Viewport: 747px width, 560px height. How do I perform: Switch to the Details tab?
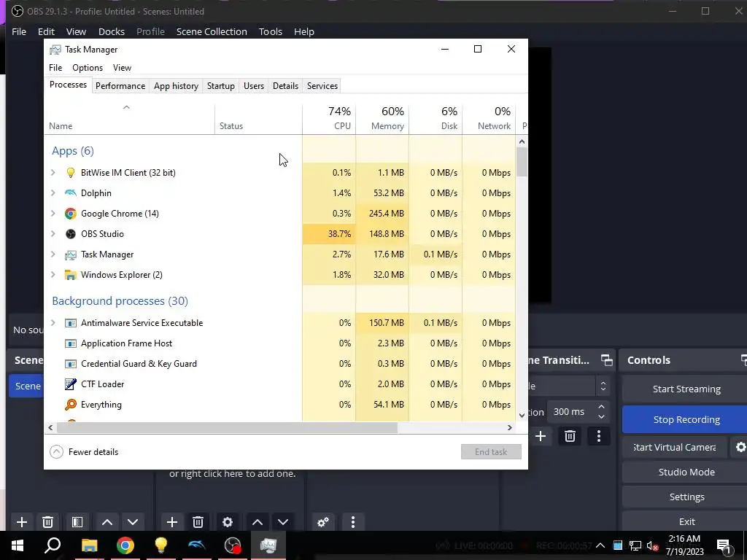(285, 86)
